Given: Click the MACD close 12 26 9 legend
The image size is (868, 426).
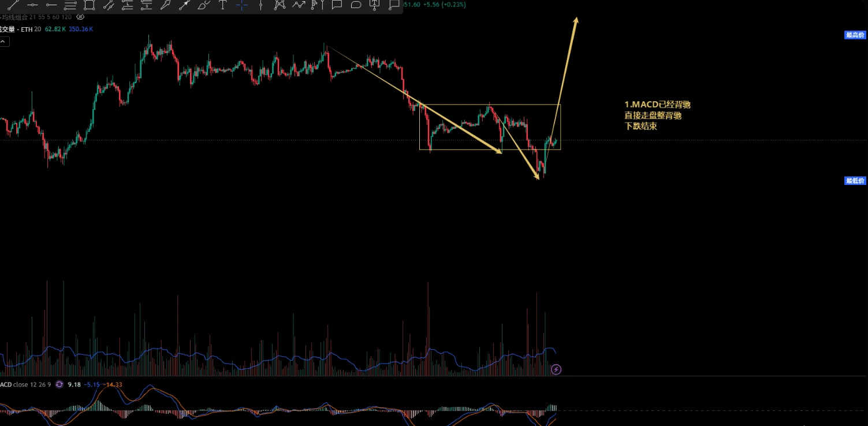Looking at the screenshot, I should (x=25, y=384).
